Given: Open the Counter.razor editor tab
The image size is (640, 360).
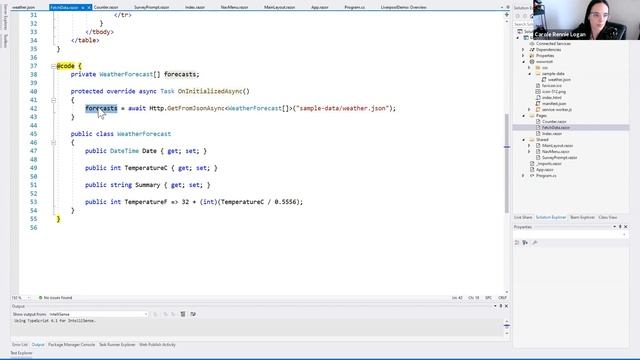Looking at the screenshot, I should click(106, 7).
